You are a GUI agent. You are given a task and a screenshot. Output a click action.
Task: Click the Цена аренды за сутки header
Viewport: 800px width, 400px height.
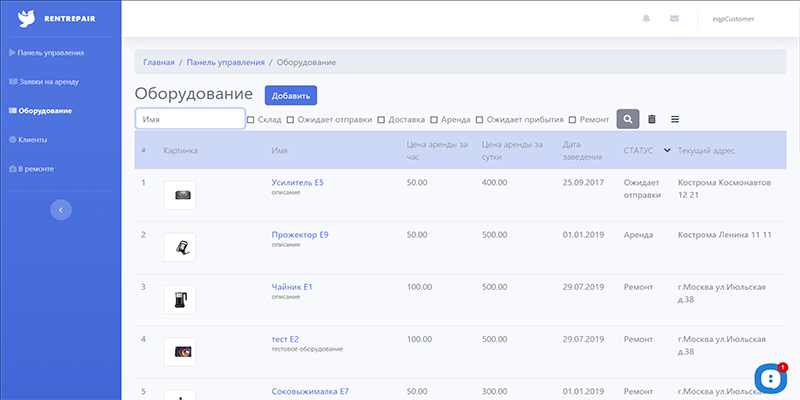(x=512, y=151)
